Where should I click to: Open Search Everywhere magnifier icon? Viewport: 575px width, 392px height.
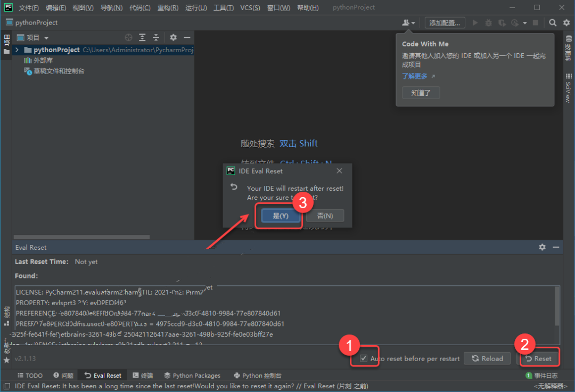click(x=553, y=23)
